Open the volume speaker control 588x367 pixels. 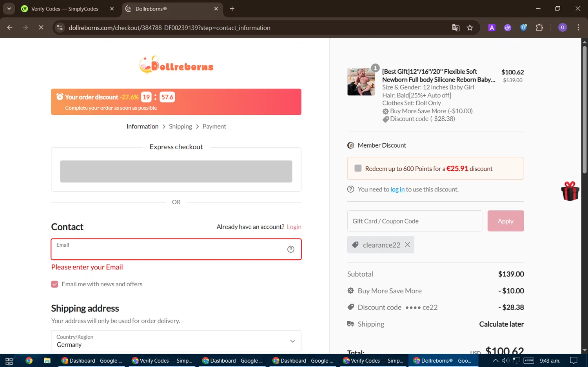click(506, 361)
